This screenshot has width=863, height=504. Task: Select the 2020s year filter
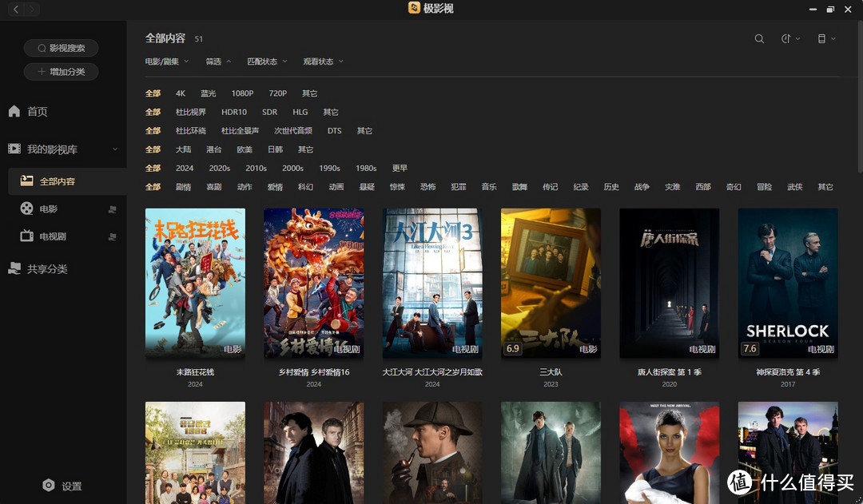[x=220, y=169]
